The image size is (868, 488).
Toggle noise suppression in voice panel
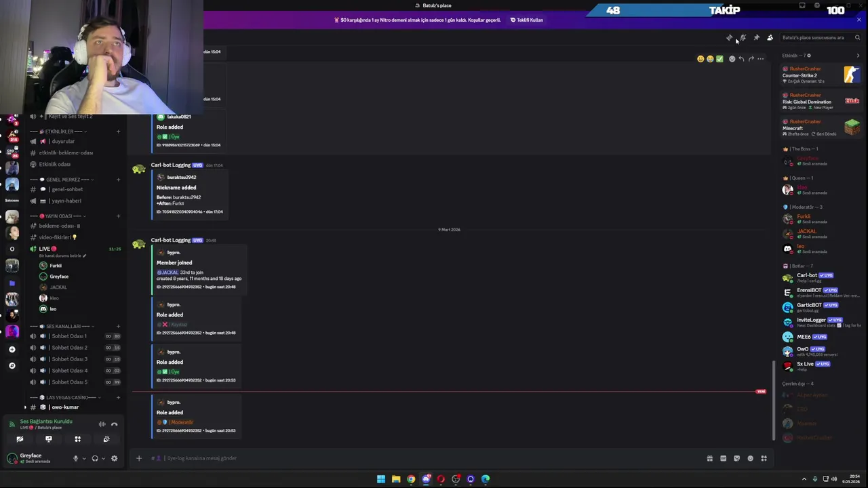click(x=102, y=424)
